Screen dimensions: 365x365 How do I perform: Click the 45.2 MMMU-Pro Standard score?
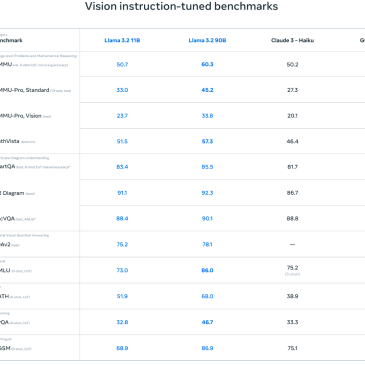click(x=207, y=90)
